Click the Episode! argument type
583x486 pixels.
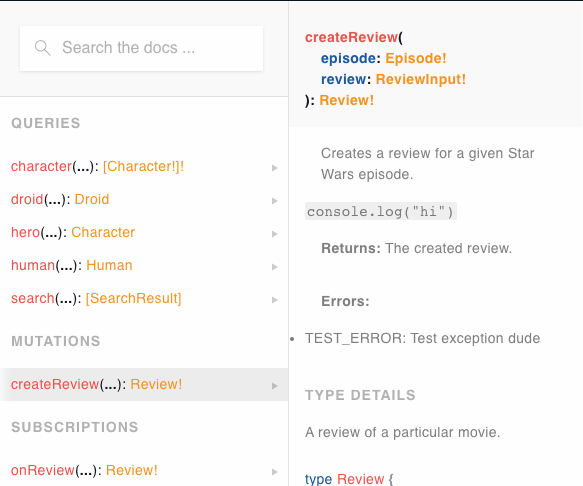click(416, 58)
